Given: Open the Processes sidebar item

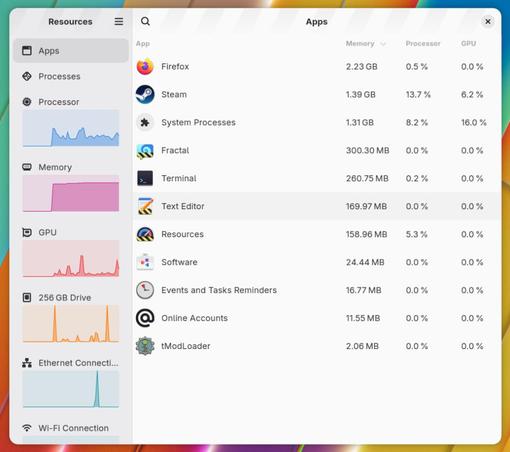Looking at the screenshot, I should click(x=71, y=76).
